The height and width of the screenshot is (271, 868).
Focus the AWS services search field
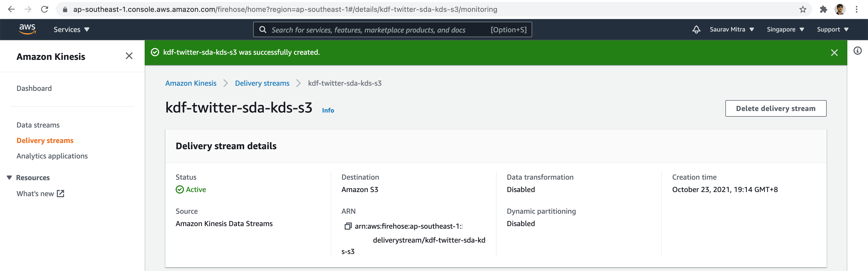click(392, 30)
